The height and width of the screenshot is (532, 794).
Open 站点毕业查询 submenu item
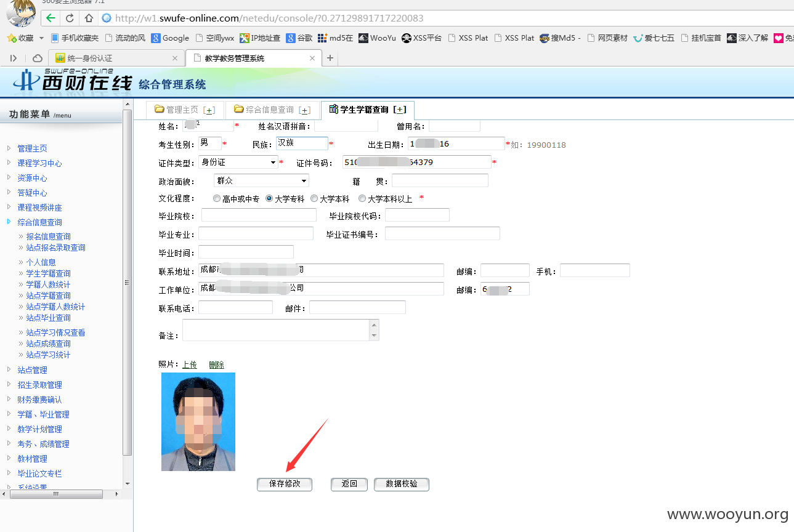[x=48, y=318]
